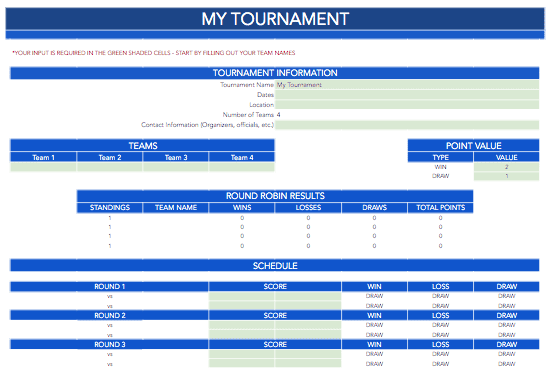Click the SCORE header in ROUND 3 row
548x386 pixels.
point(275,345)
